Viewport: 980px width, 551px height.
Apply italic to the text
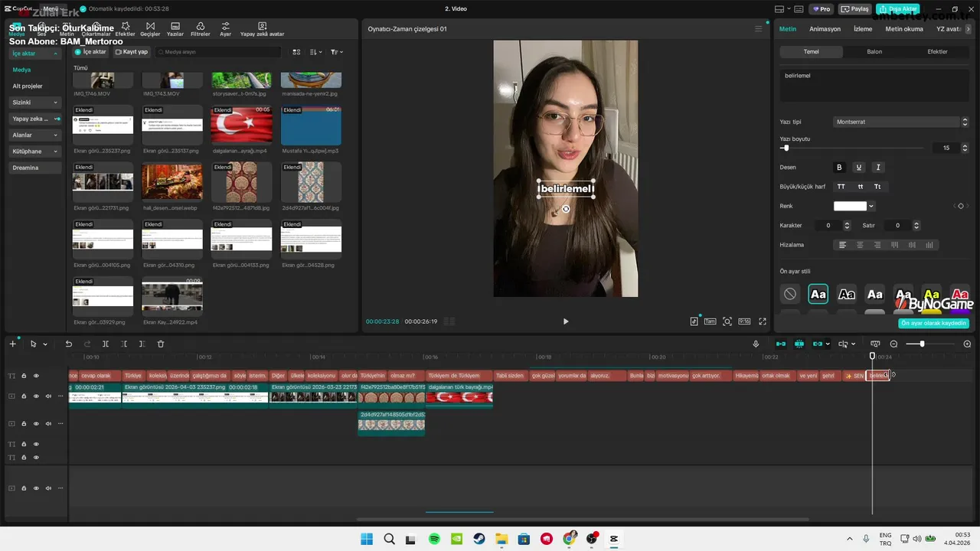[x=878, y=167]
